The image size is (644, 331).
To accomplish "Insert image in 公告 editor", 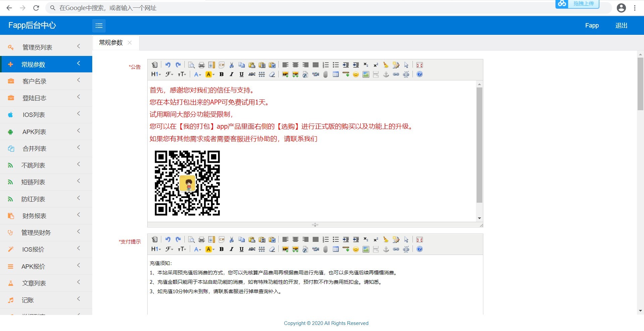I will [x=285, y=74].
